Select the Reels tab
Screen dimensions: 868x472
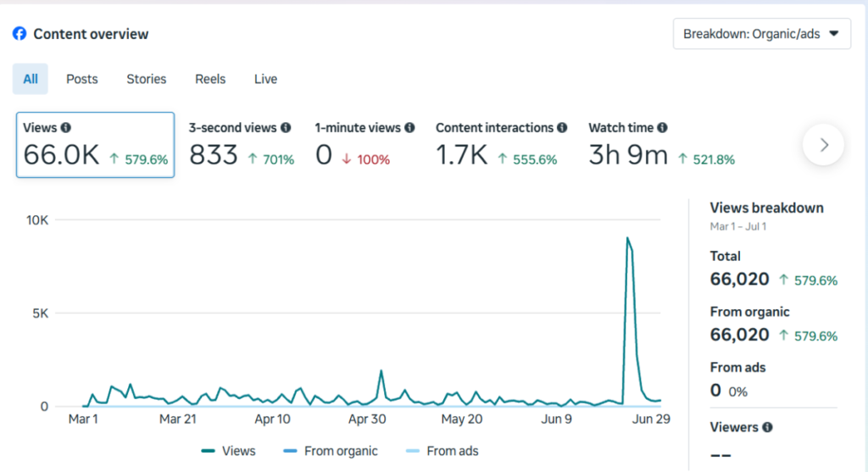coord(210,79)
